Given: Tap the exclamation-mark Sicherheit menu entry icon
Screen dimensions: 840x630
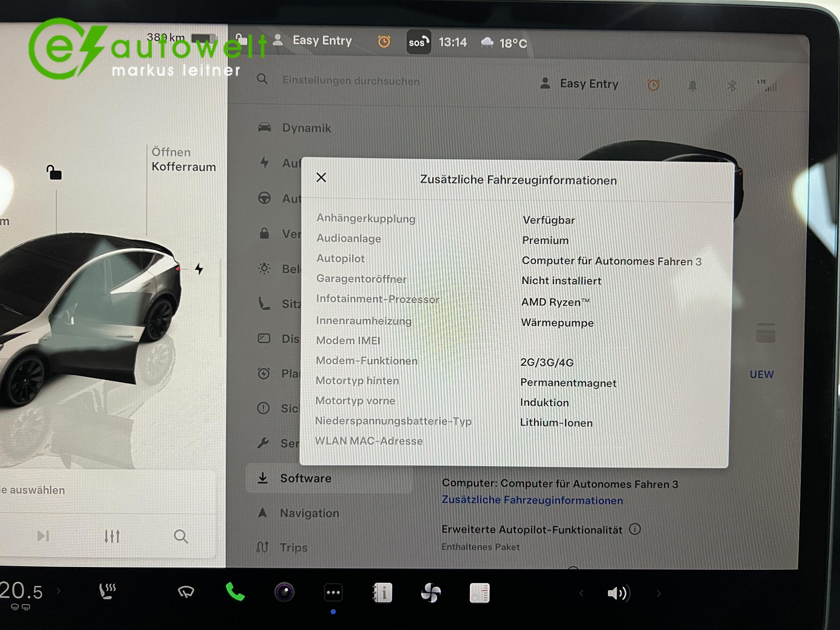Looking at the screenshot, I should click(263, 408).
